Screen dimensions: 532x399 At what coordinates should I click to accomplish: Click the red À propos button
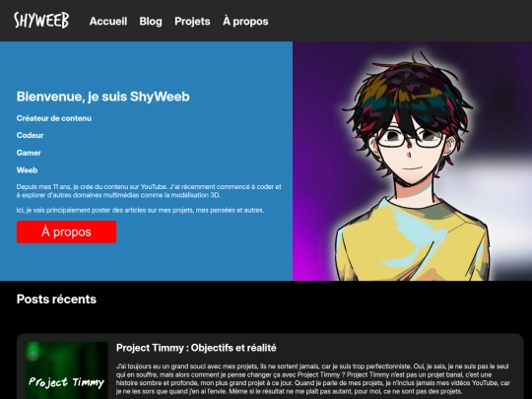67,233
